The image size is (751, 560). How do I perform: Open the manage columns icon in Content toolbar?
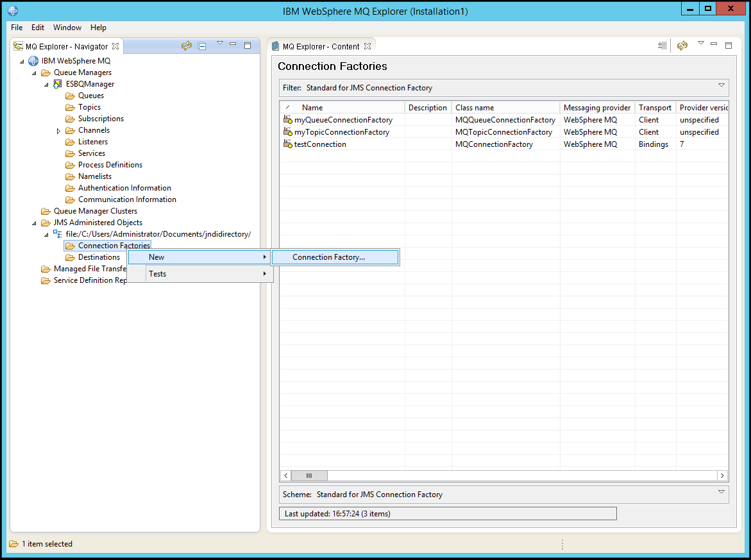662,46
